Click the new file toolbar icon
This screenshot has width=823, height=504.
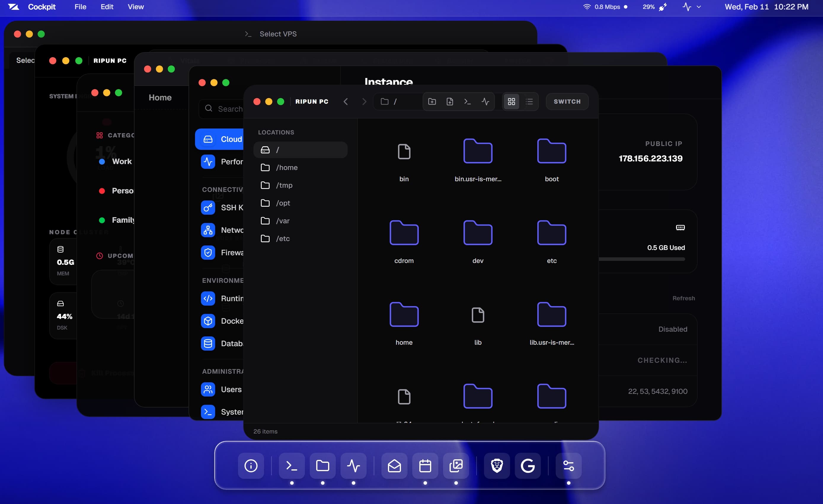click(x=450, y=102)
